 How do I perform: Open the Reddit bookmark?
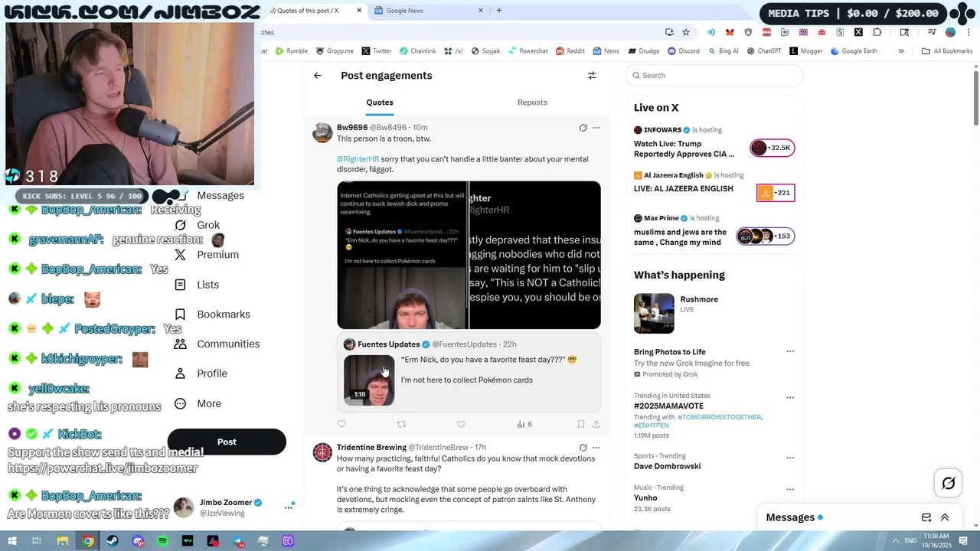click(570, 51)
